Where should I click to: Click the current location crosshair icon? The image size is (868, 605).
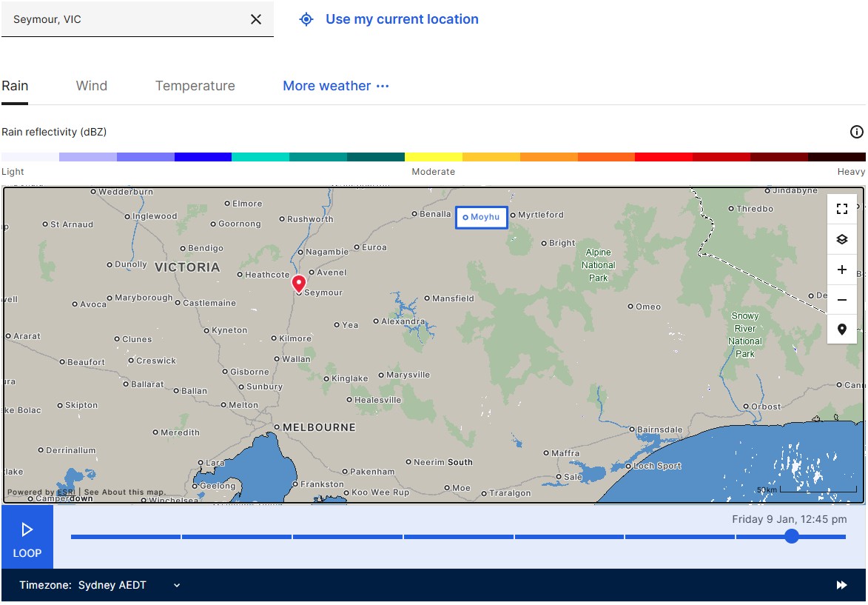pos(306,19)
